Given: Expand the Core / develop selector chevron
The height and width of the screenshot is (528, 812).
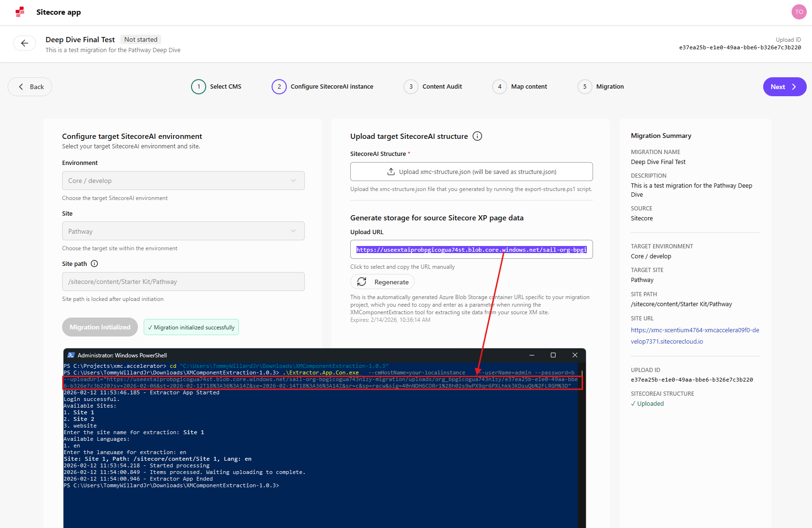Looking at the screenshot, I should click(x=293, y=181).
